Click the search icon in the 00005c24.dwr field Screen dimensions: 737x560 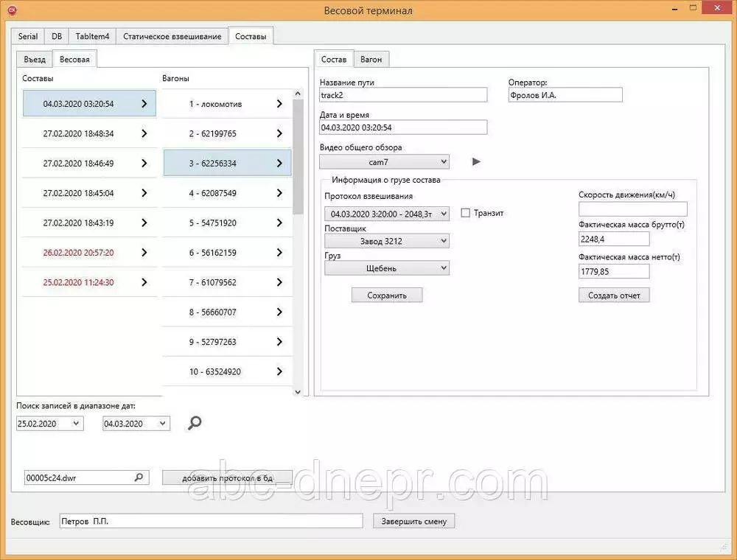139,477
